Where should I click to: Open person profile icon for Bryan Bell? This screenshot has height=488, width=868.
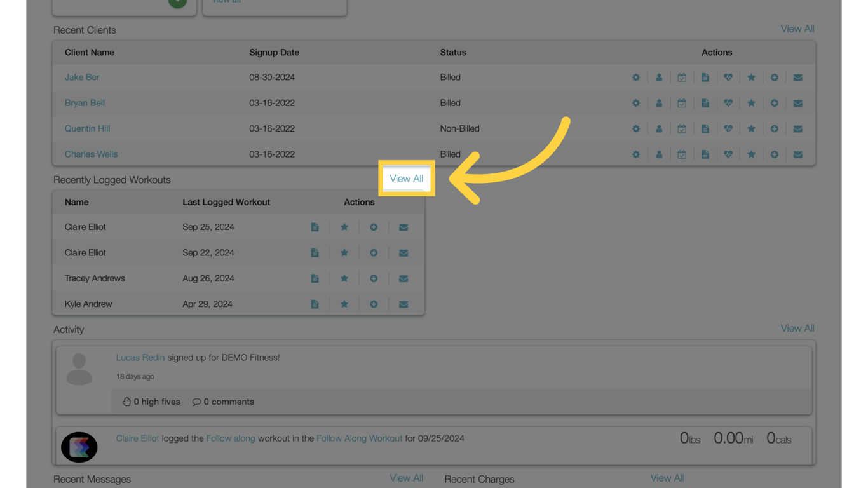(659, 103)
